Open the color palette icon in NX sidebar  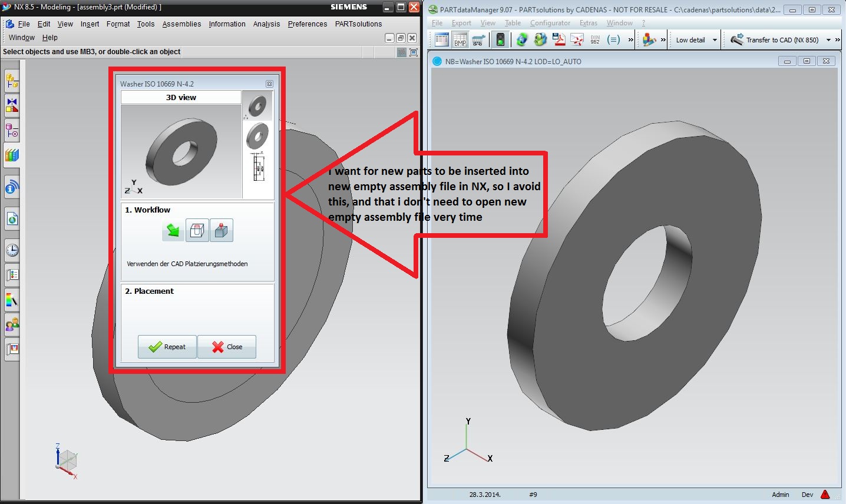tap(12, 300)
